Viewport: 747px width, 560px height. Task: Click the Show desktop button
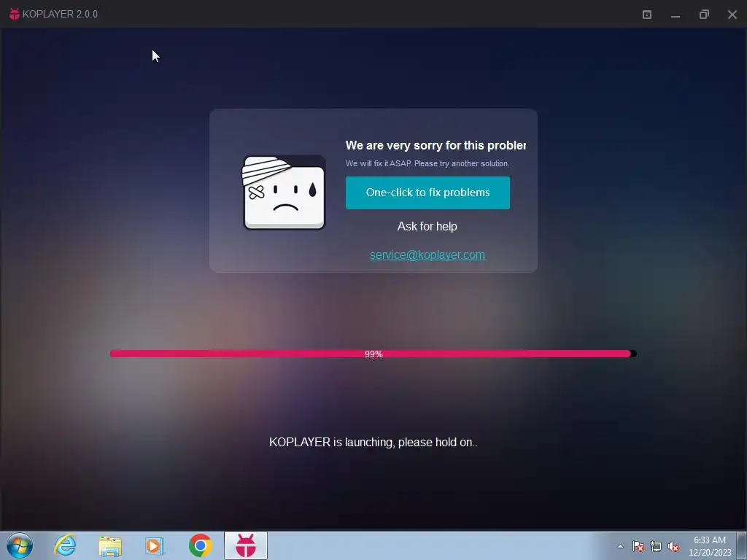pos(742,545)
